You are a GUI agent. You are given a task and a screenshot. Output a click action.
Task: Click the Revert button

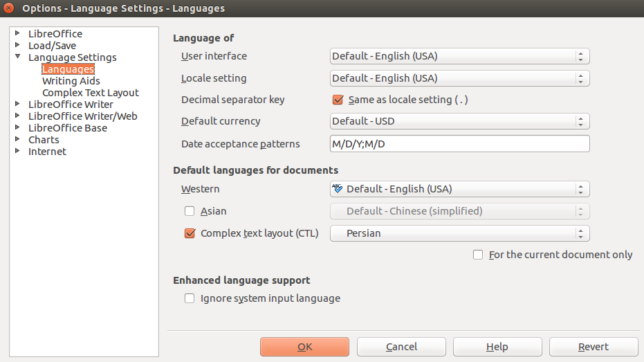pos(594,347)
